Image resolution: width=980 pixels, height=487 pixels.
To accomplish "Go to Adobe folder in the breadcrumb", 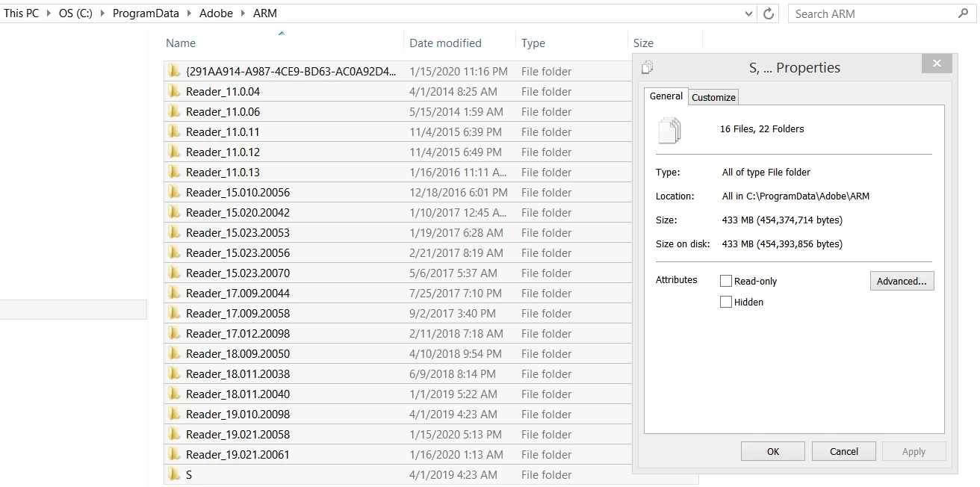I will click(x=216, y=13).
